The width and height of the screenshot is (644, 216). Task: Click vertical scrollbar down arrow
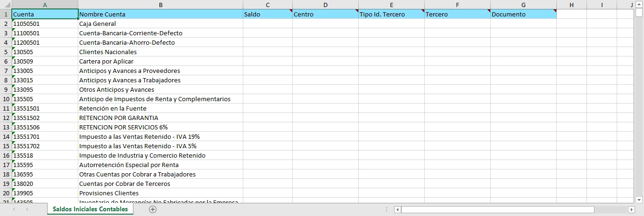tap(639, 200)
